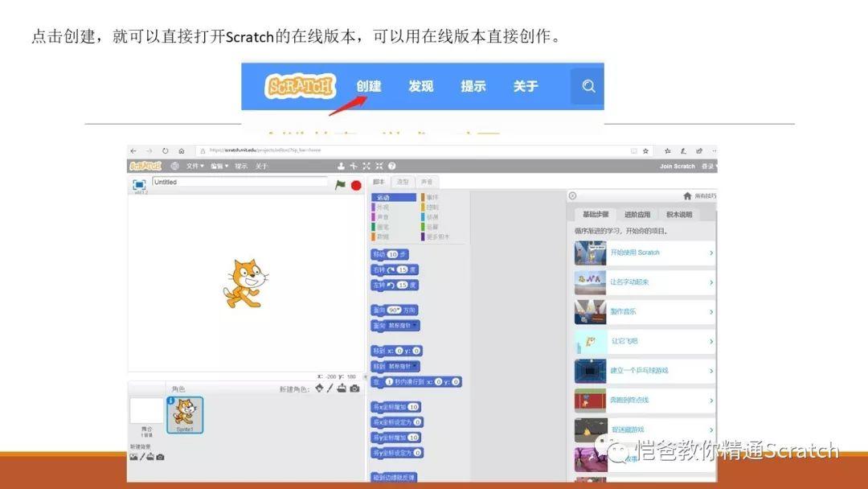Expand the 让名字动起来 tutorial arrow
This screenshot has width=868, height=489.
(x=711, y=282)
